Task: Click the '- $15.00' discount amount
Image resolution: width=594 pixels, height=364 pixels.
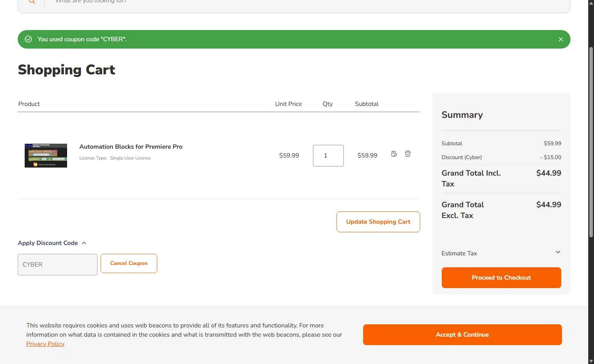Action: [x=550, y=157]
